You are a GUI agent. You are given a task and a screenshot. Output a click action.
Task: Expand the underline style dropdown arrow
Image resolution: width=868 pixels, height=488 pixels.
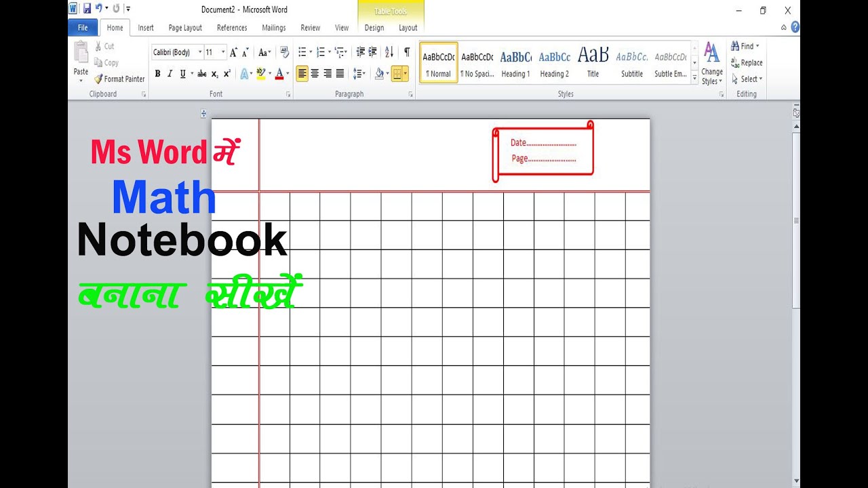tap(192, 74)
